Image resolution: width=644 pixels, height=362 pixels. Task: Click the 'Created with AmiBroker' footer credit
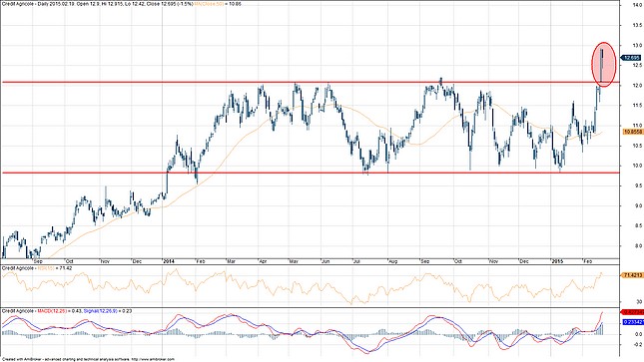tap(22, 360)
